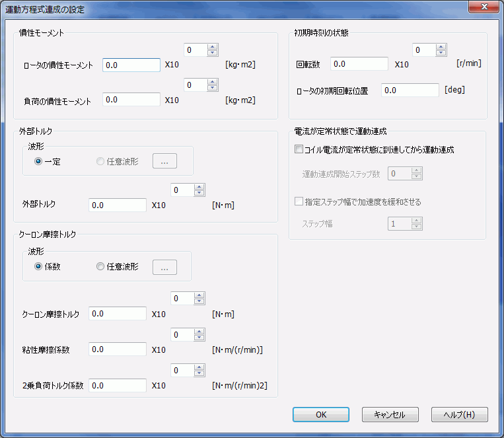Decrease the squared load torque coefficient exponent
The image size is (504, 438).
199,373
